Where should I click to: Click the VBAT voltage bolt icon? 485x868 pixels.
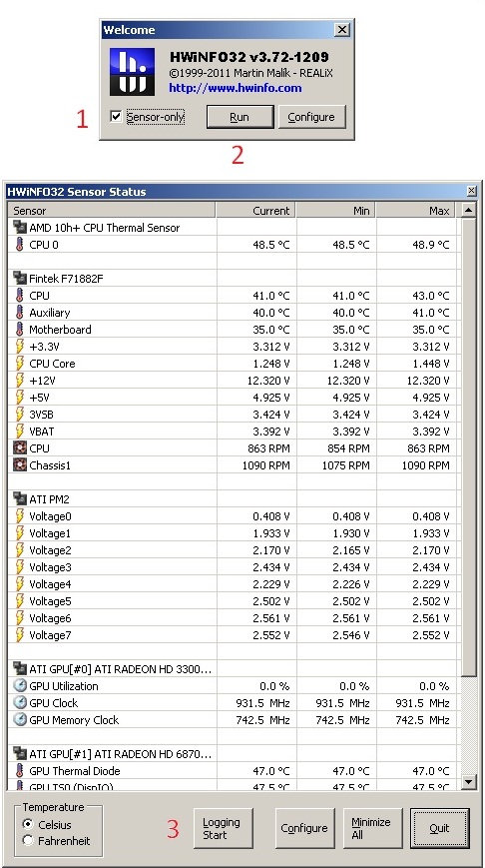tap(20, 432)
